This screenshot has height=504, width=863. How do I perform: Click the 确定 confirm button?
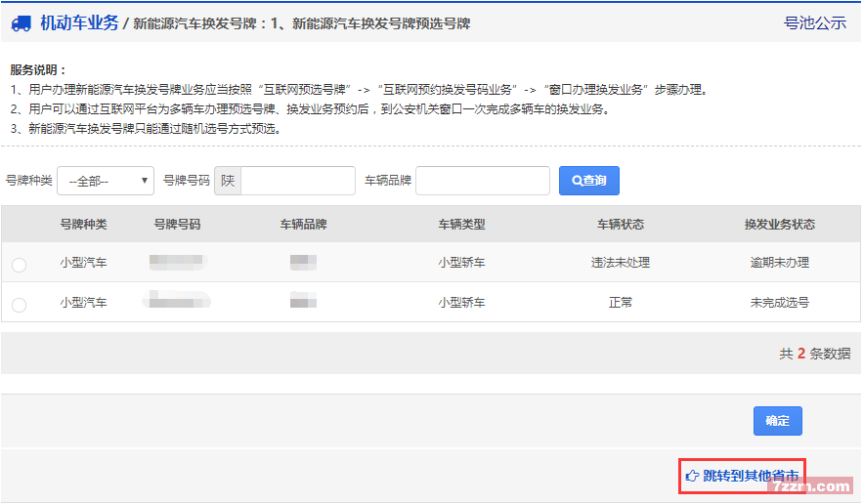click(x=777, y=421)
